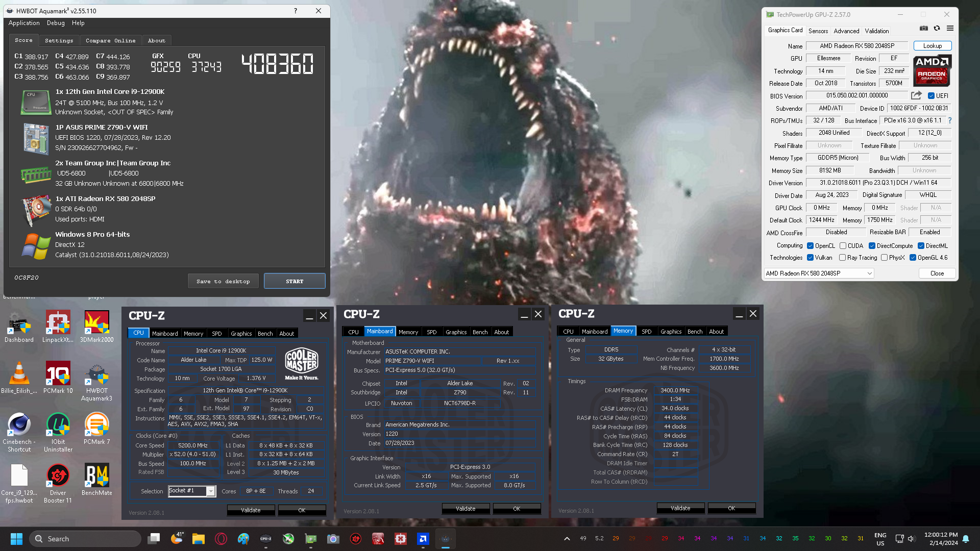Toggle the Vulkan checkbox

[810, 258]
